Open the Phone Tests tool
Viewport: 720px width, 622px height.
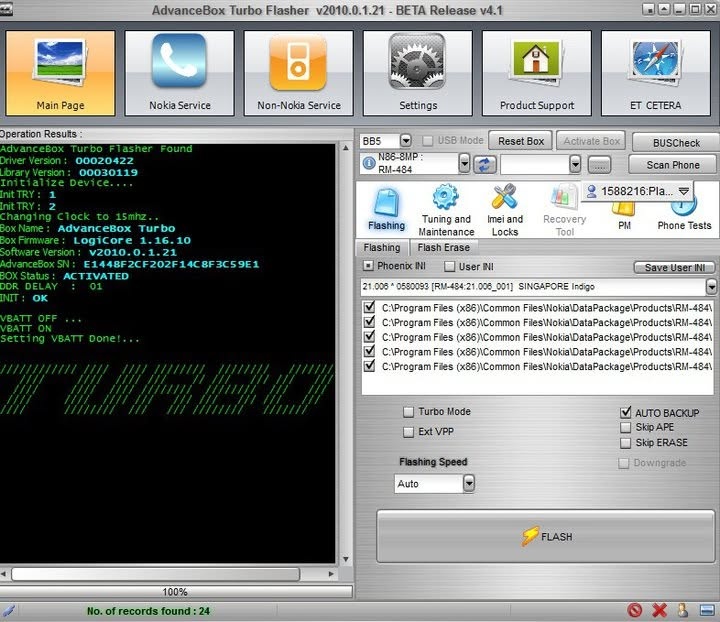[684, 216]
